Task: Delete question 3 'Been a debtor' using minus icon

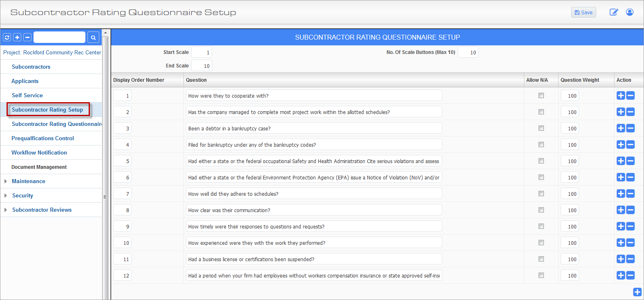Action: click(x=631, y=128)
